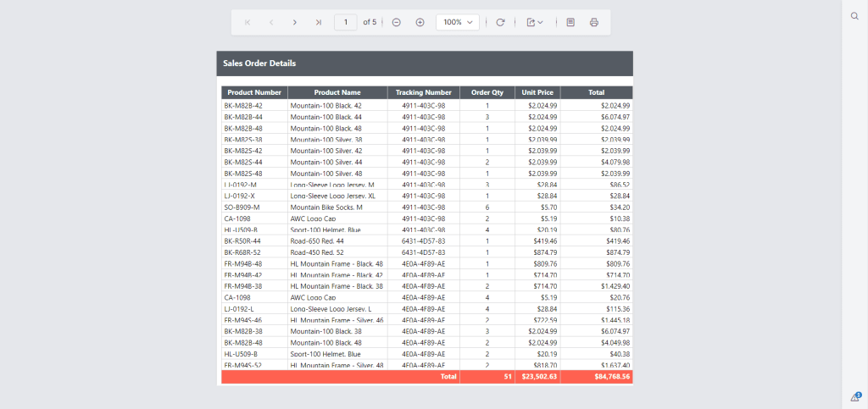The height and width of the screenshot is (409, 868).
Task: Select cell BK-R68R-52
Action: click(254, 252)
